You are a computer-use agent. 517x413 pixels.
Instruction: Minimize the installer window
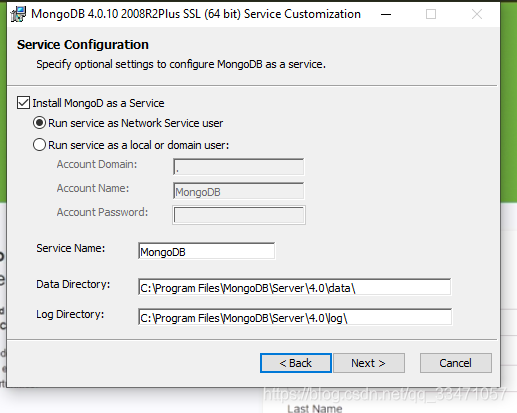pyautogui.click(x=386, y=14)
